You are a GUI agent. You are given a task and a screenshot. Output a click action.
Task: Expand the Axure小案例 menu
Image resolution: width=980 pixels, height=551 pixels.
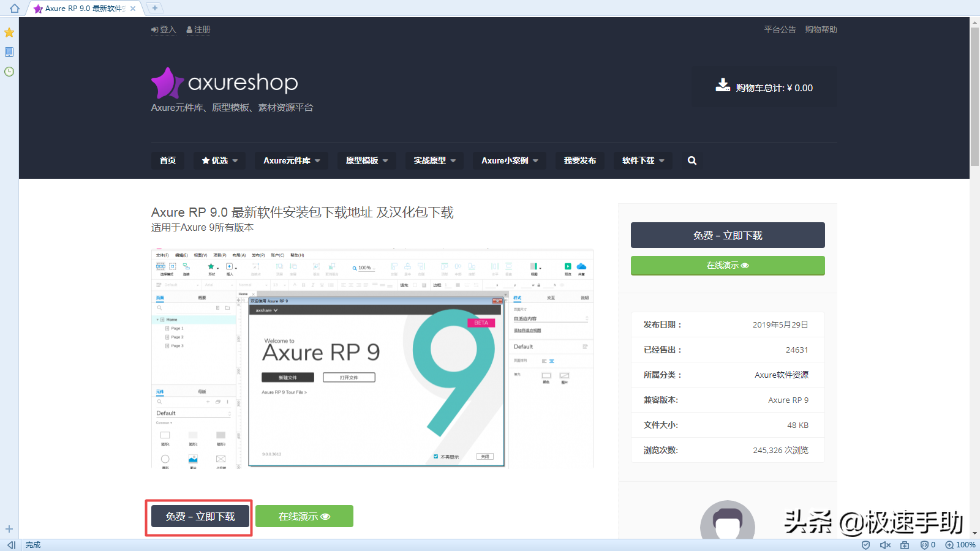pos(510,160)
